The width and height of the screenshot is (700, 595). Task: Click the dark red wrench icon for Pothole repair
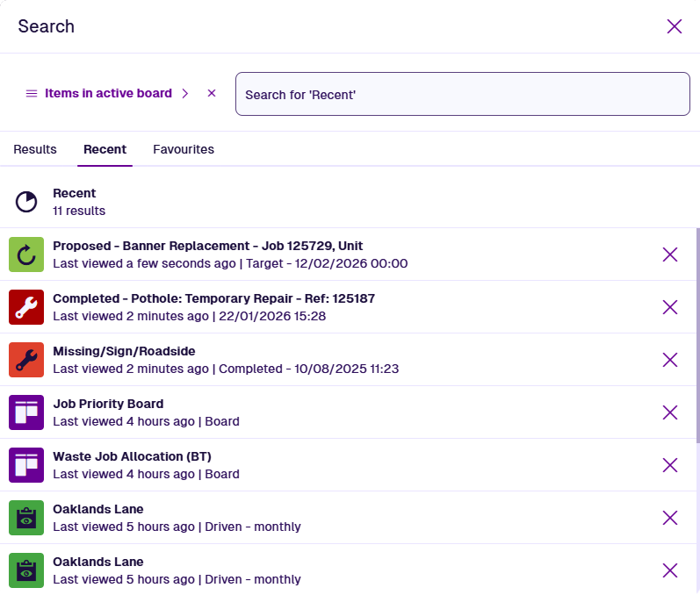point(26,307)
